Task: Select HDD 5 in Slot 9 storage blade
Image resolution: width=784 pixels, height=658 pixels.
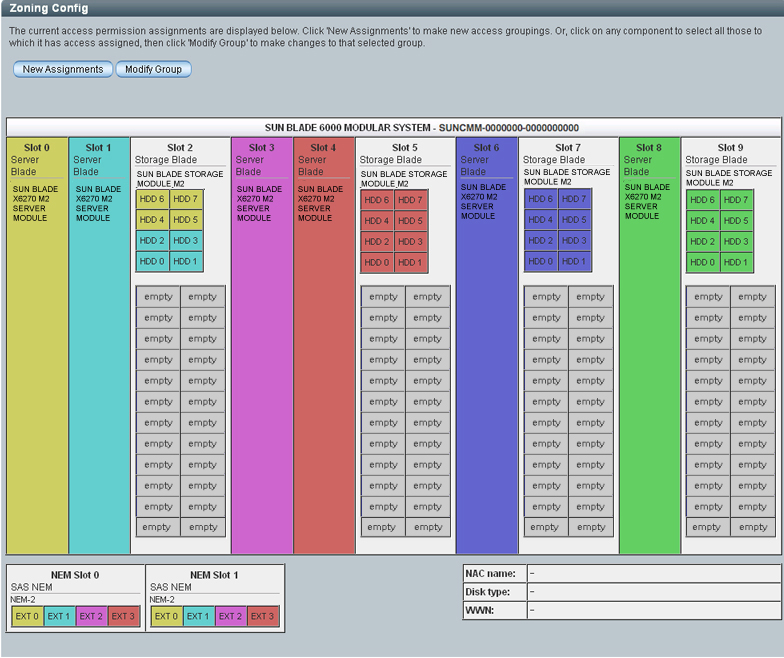Action: [736, 220]
